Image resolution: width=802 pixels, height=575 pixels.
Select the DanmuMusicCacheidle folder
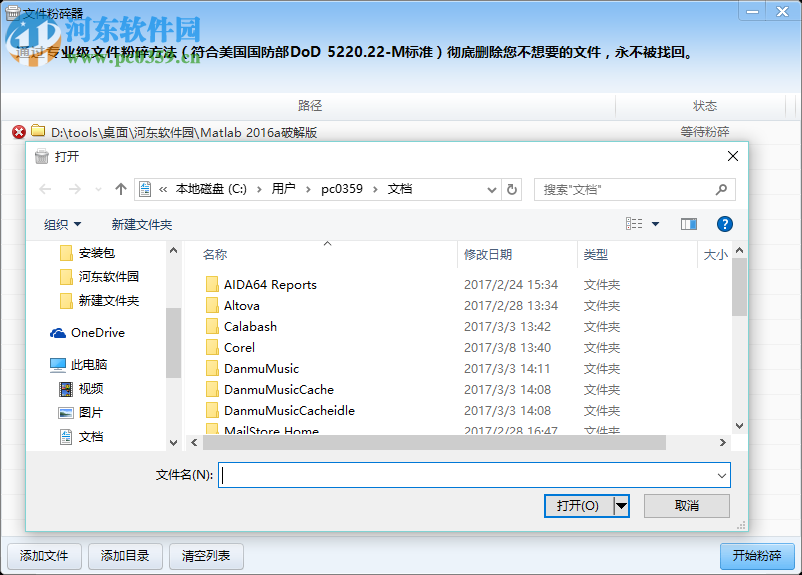[289, 410]
